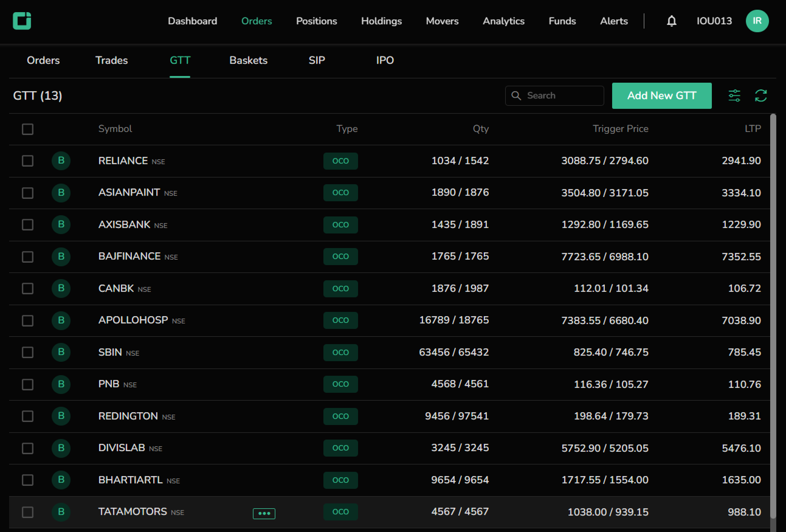
Task: Check the ASIANPAINT row checkbox
Action: (x=27, y=193)
